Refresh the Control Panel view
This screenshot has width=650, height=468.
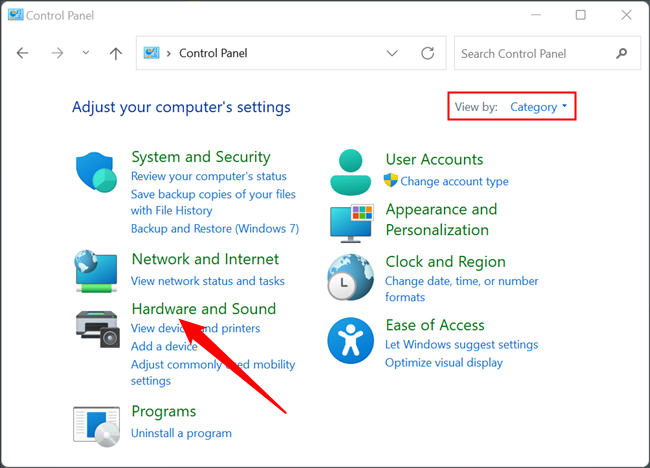428,53
